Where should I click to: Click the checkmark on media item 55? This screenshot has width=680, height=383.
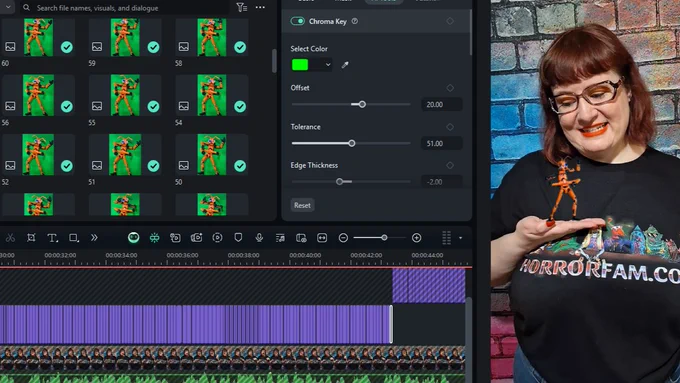[x=154, y=106]
